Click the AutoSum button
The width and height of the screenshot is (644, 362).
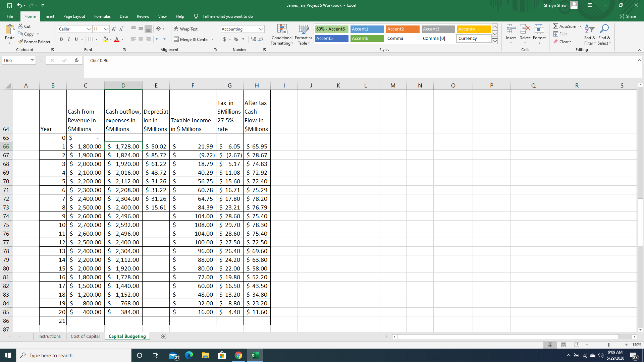point(565,26)
